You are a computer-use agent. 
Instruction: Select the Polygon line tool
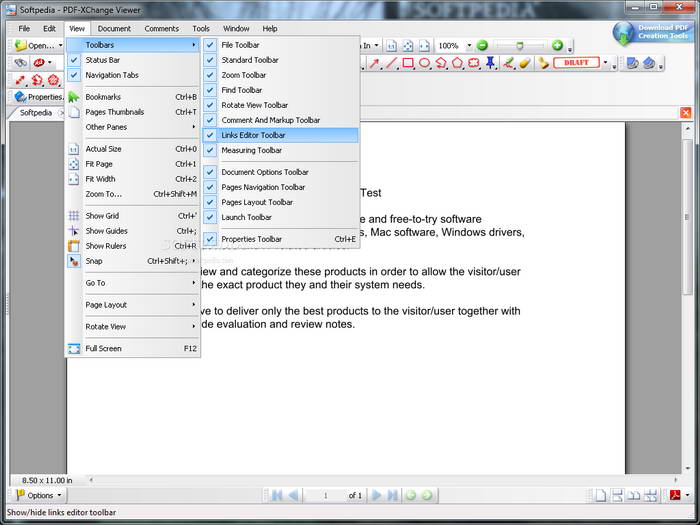pos(441,63)
